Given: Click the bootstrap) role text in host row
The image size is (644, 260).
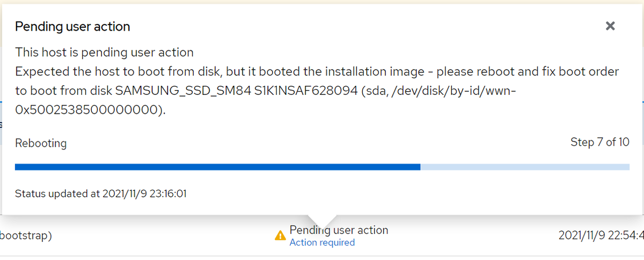Looking at the screenshot, I should pos(26,235).
